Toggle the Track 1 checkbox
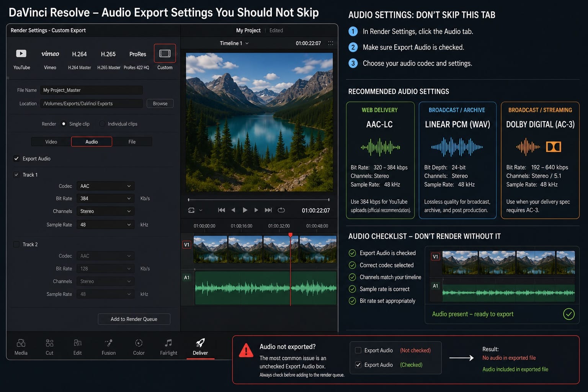The image size is (588, 392). pyautogui.click(x=16, y=175)
